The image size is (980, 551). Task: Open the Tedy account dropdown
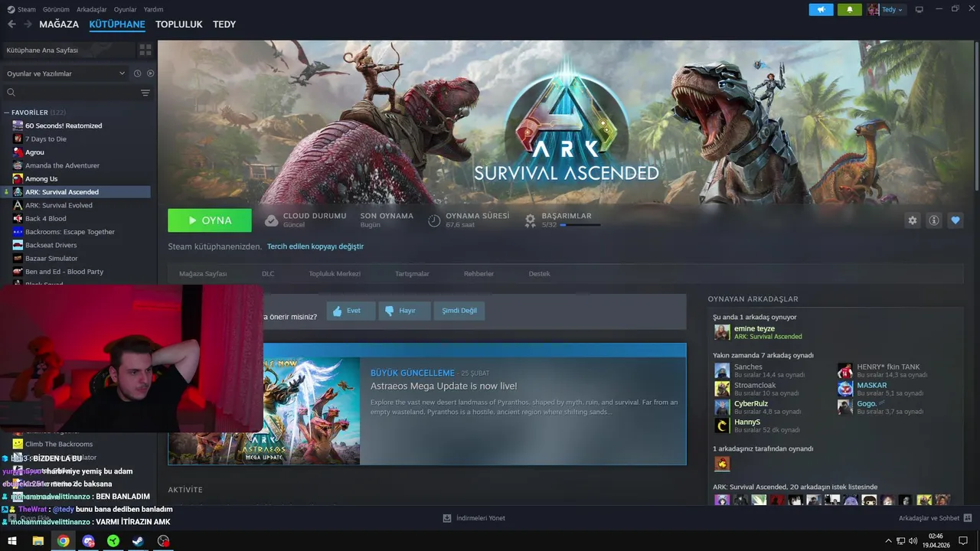(886, 9)
